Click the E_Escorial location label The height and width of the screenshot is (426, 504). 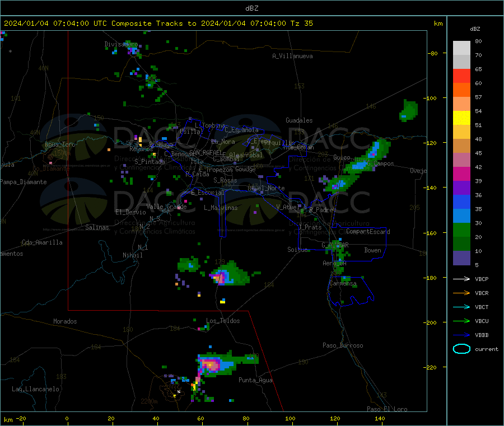point(208,193)
